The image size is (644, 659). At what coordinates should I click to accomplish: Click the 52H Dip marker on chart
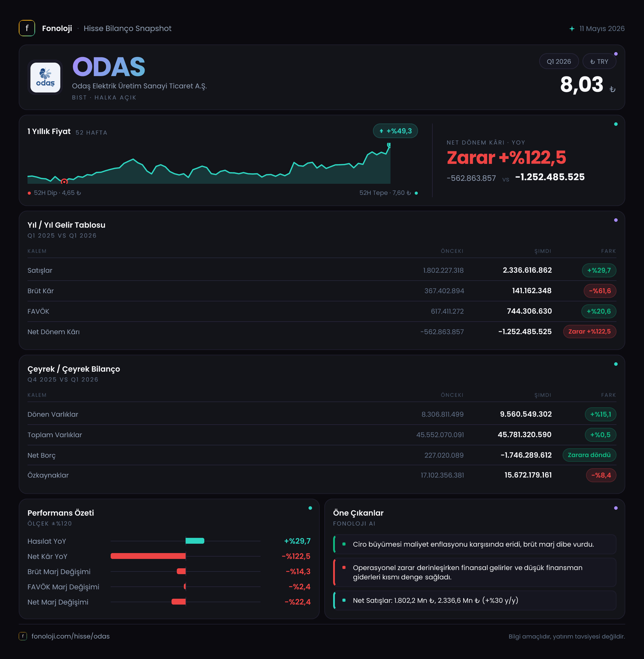[x=64, y=181]
